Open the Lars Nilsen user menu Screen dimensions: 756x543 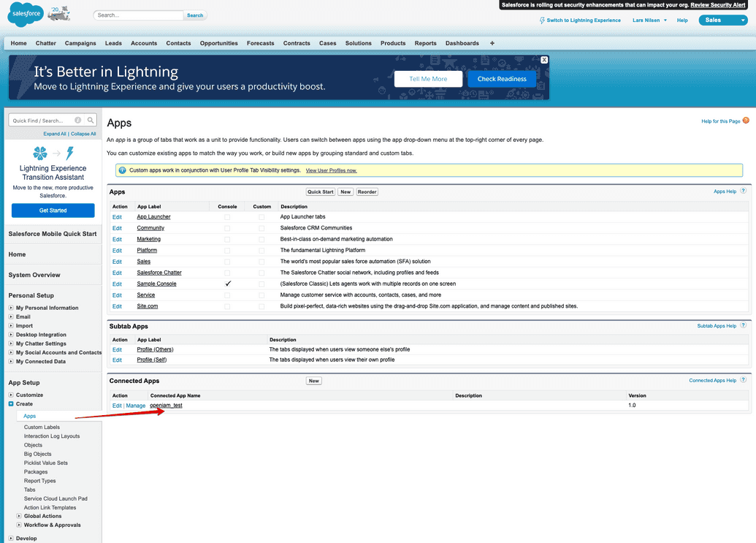point(649,20)
